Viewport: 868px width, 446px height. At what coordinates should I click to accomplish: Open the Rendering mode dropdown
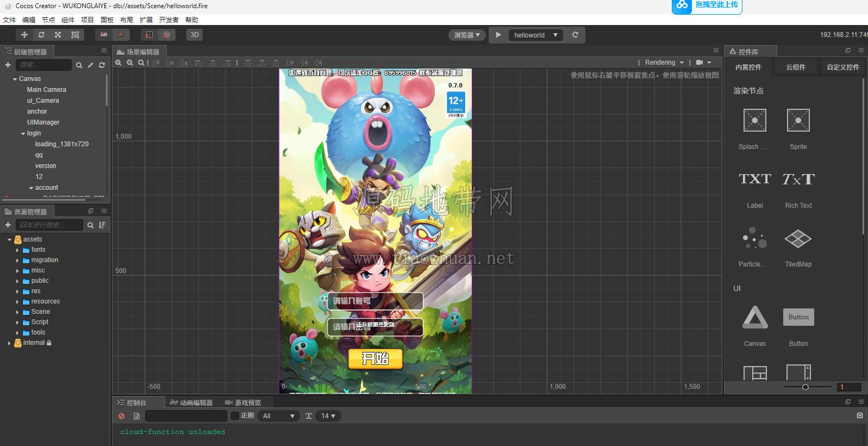point(664,63)
